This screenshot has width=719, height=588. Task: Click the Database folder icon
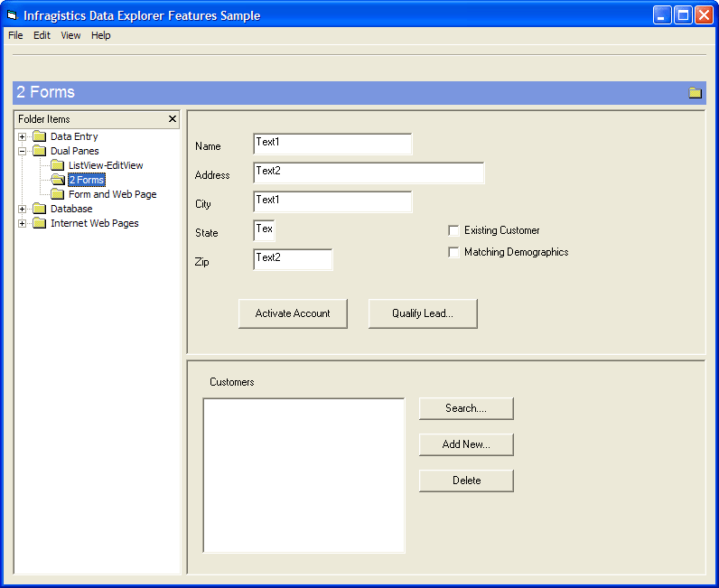(39, 209)
